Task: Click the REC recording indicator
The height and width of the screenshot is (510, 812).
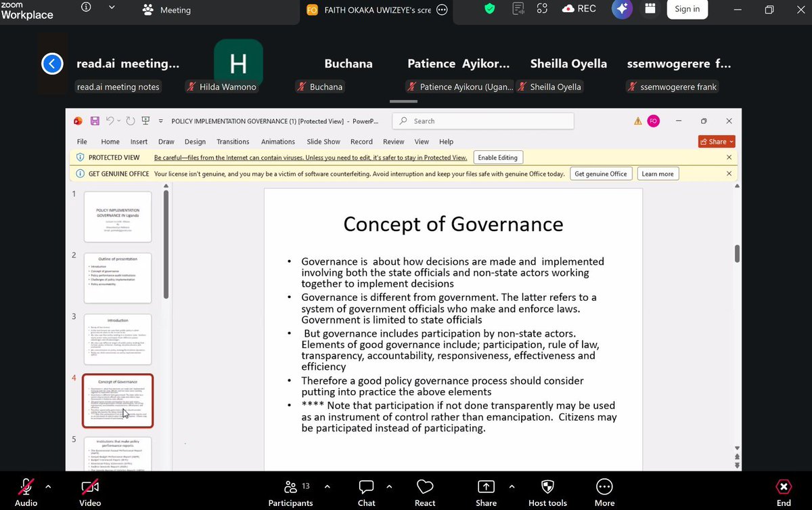Action: click(x=579, y=9)
